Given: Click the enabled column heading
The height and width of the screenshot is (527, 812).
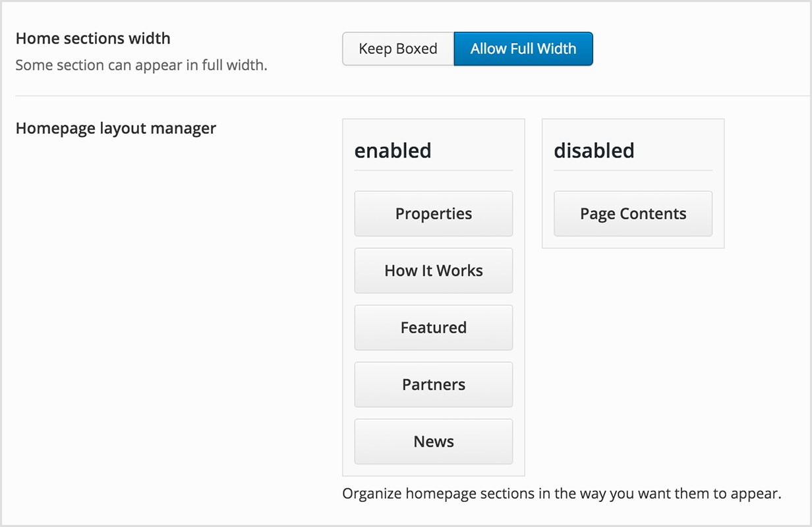Looking at the screenshot, I should tap(393, 151).
